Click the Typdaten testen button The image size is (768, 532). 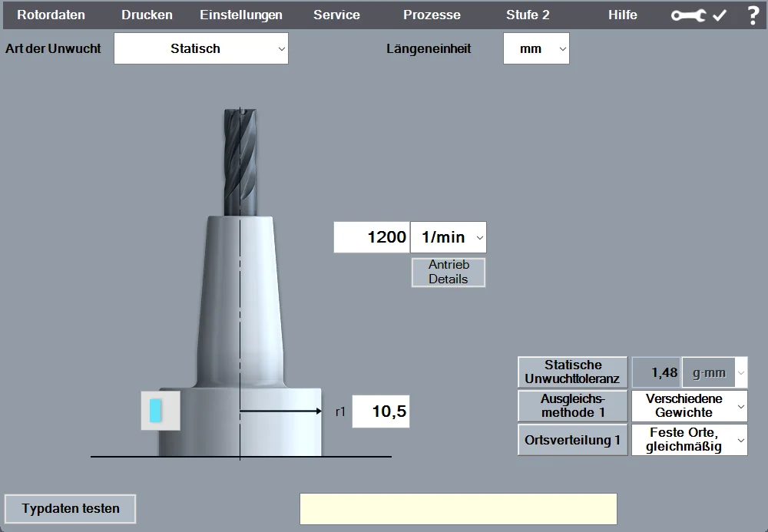tap(71, 508)
